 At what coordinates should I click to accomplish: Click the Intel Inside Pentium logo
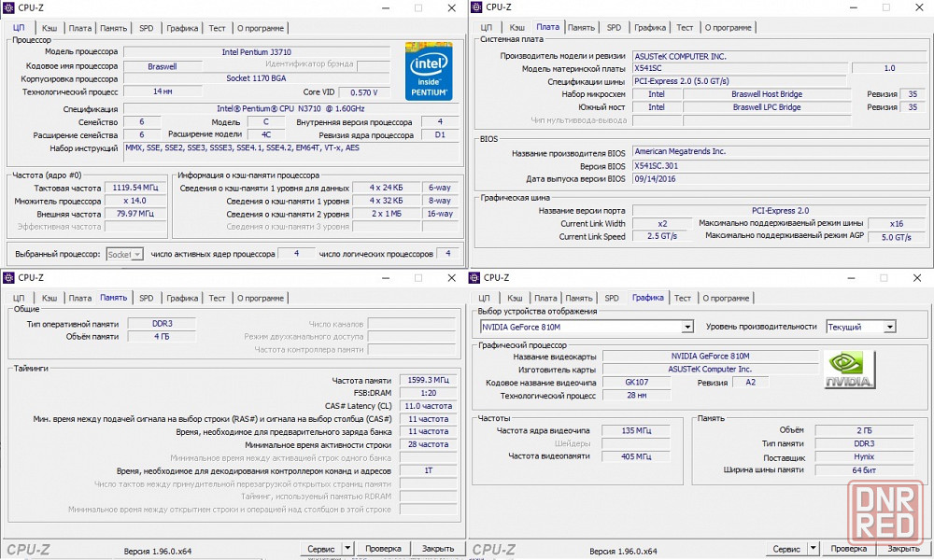[429, 71]
